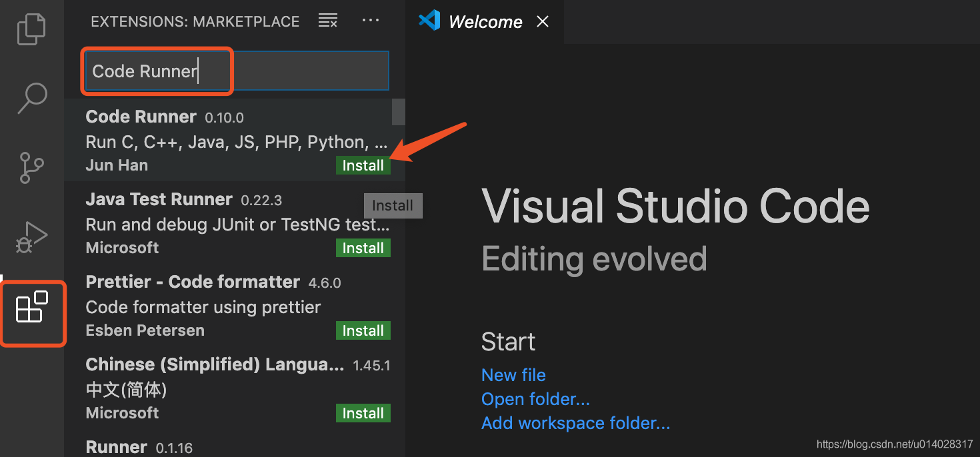Open the Explorer files icon
The height and width of the screenshot is (457, 980).
coord(31,29)
